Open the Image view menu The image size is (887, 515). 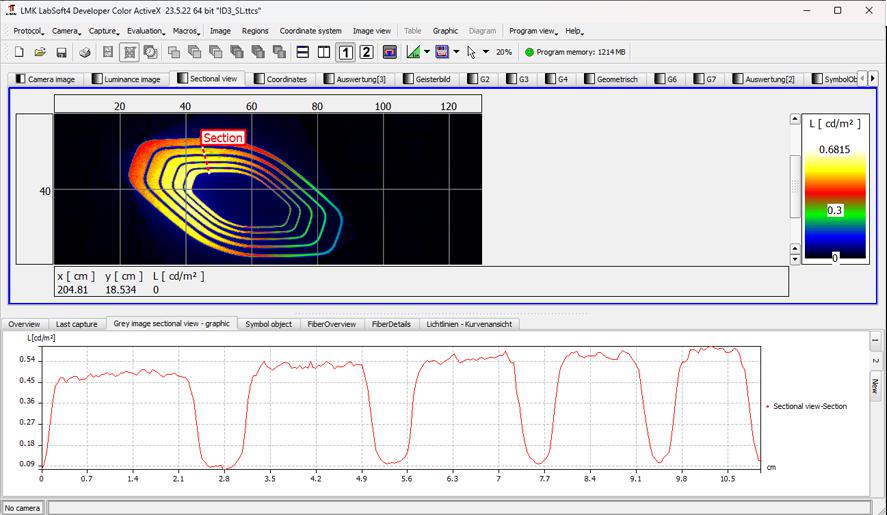click(x=372, y=31)
